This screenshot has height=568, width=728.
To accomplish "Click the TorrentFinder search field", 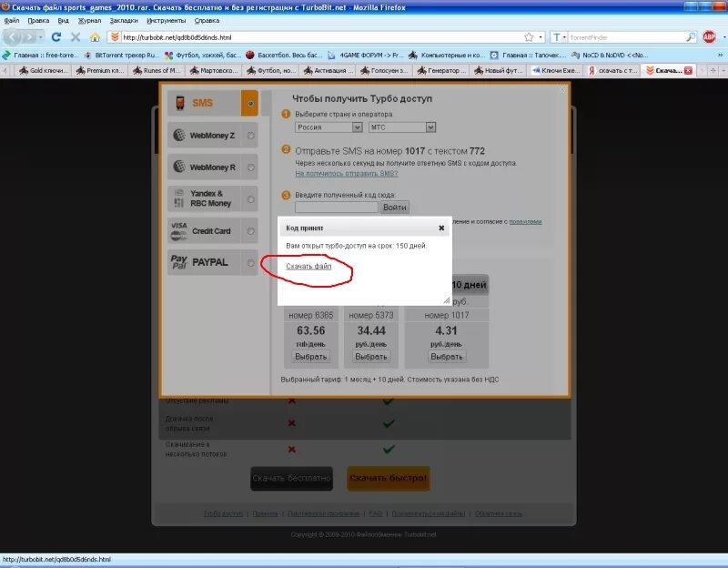I will (626, 37).
